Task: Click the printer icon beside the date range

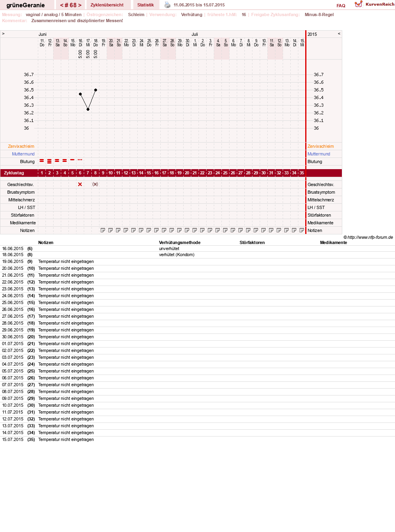Action: click(x=168, y=5)
